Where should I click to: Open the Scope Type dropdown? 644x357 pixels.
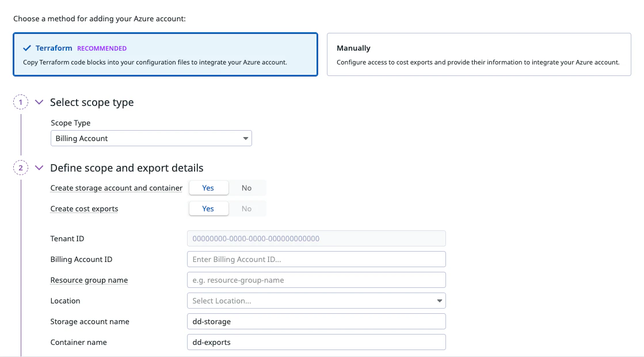151,138
